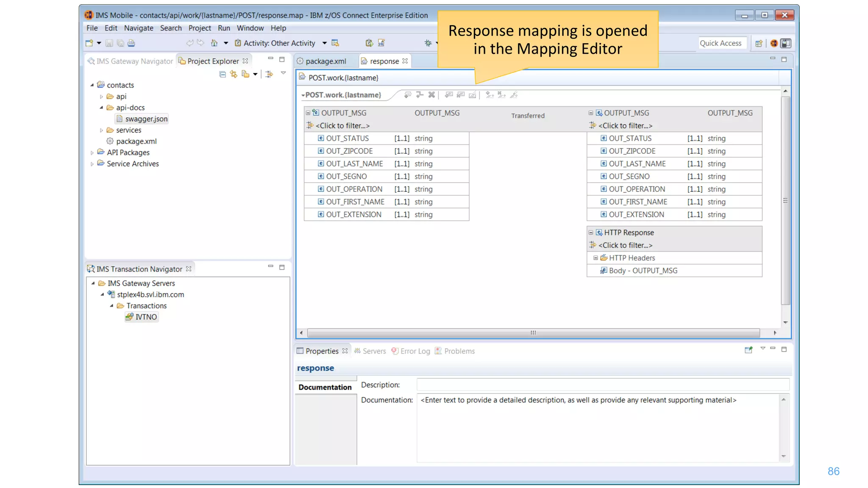Collapse the HTTP Headers node

click(595, 258)
